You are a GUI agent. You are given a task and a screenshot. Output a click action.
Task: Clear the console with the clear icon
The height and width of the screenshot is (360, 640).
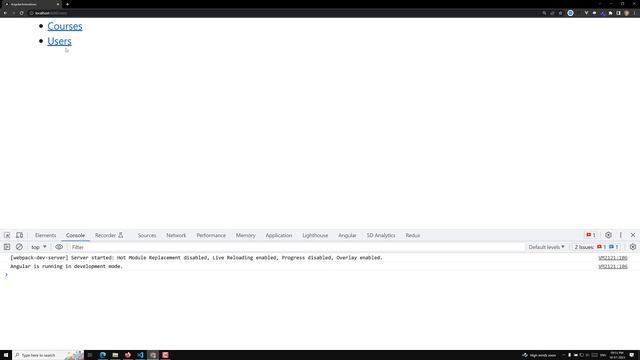(19, 247)
